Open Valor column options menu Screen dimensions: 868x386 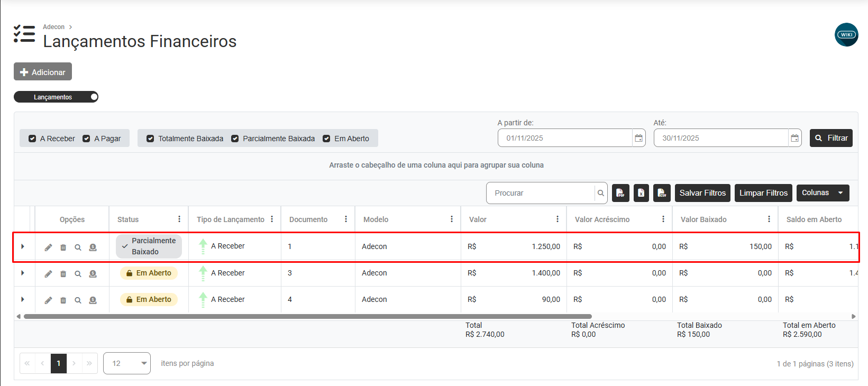[557, 219]
